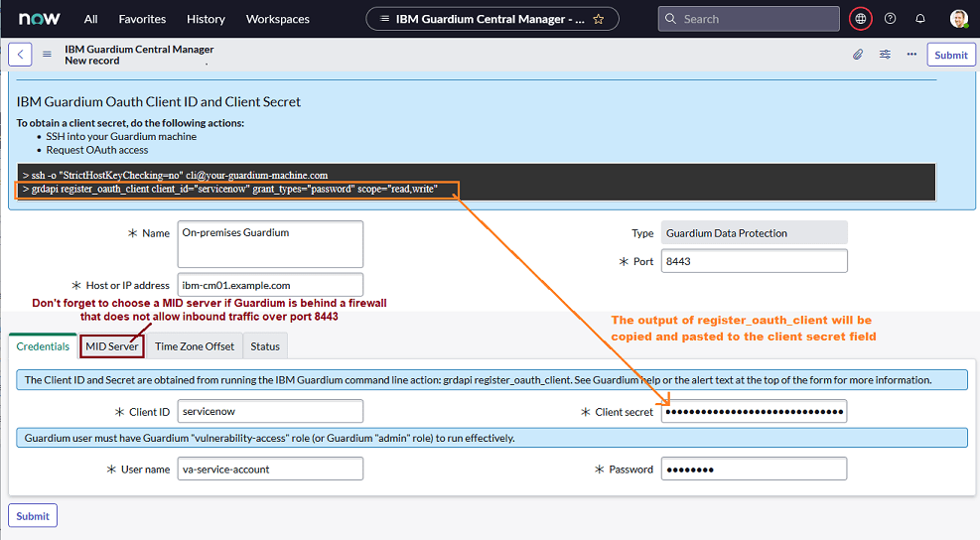Click the 'IBM Guardium Oauth Client ID and Client Secret' heading
Viewport: 980px width, 540px height.
158,101
